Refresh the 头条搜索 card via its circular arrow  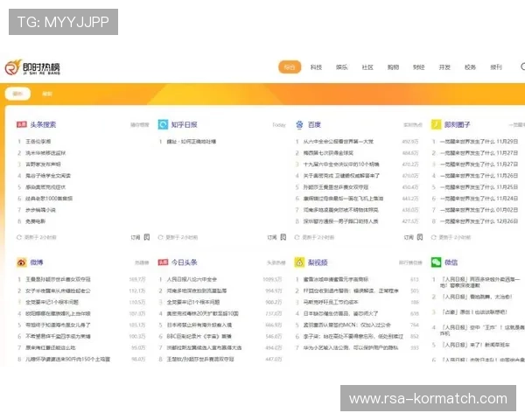[x=19, y=237]
